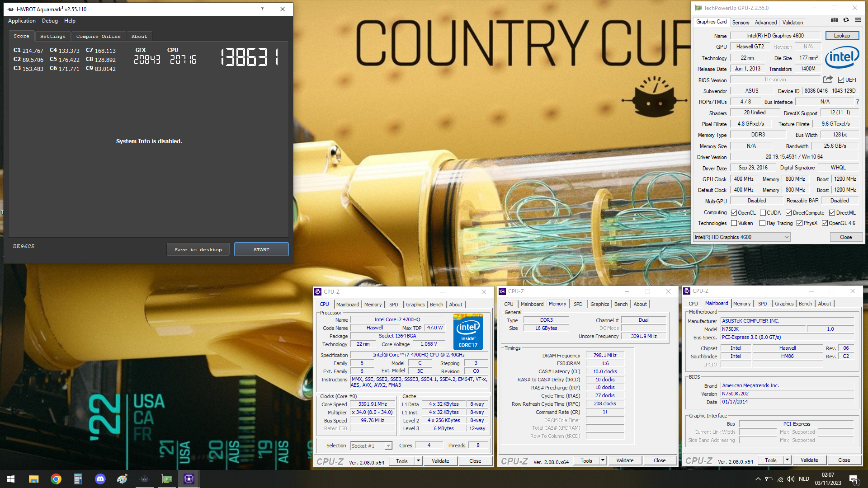Click the battery tray icon
This screenshot has width=868, height=488.
(769, 479)
